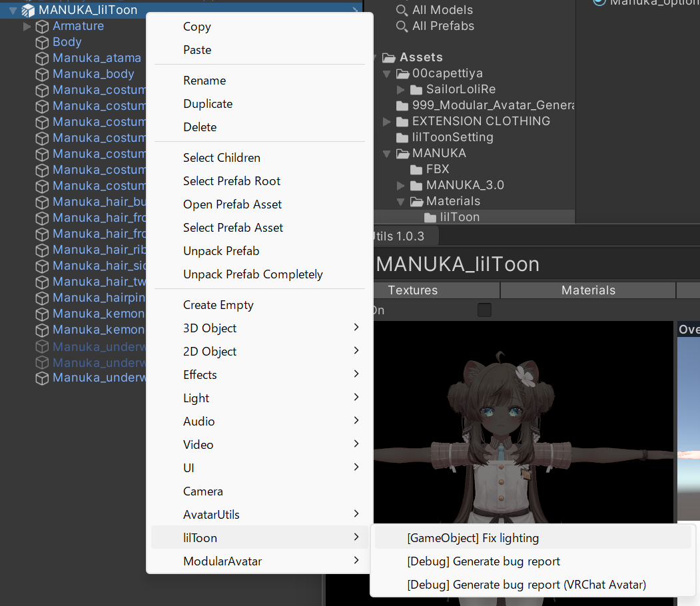Open the AvatarUtils submenu
The image size is (700, 606).
(x=259, y=514)
